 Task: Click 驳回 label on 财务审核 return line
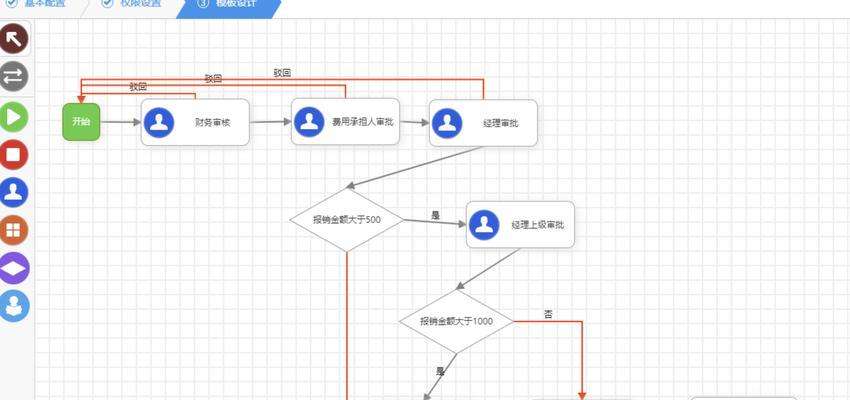[138, 87]
